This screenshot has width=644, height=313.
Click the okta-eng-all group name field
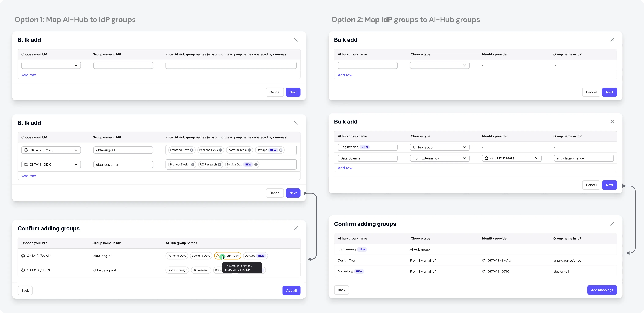[x=123, y=150]
